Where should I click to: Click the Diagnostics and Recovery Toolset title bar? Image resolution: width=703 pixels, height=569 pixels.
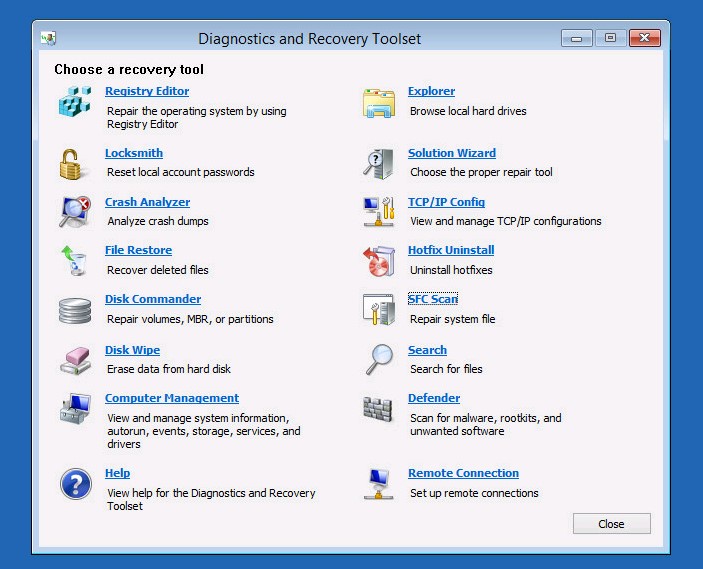point(310,39)
